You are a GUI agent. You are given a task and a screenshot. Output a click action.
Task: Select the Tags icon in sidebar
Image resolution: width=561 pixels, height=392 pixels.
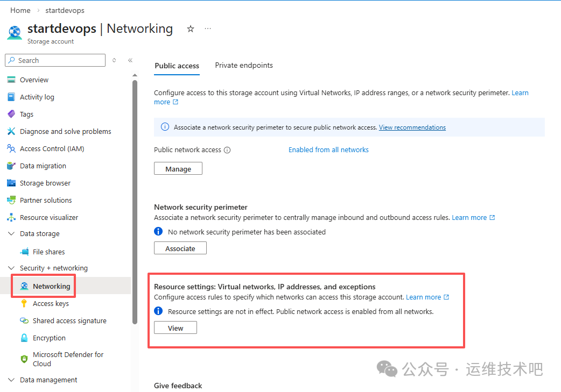(11, 115)
